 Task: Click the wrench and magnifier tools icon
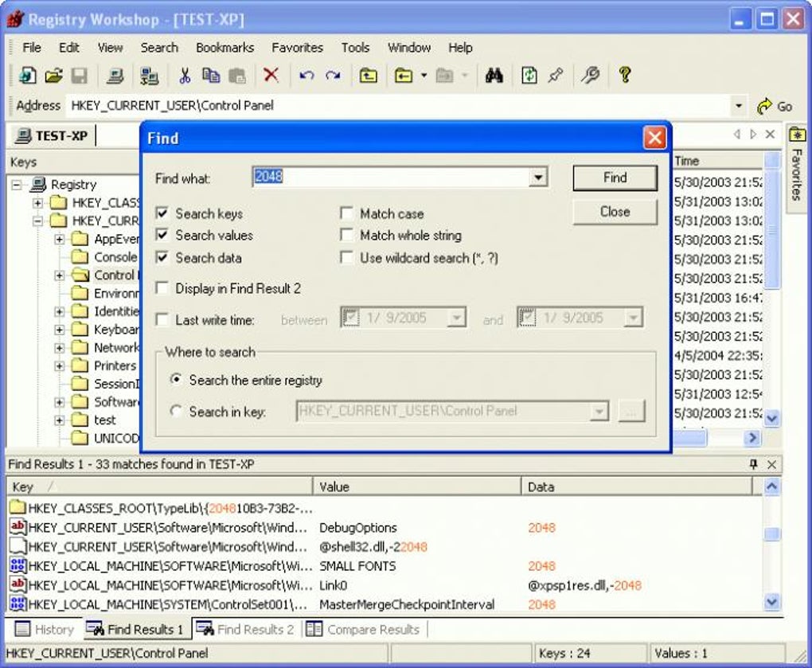591,76
